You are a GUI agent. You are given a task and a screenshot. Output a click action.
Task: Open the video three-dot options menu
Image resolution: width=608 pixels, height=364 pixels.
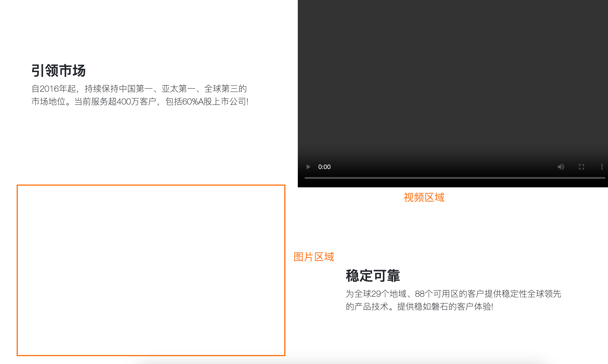coord(602,167)
